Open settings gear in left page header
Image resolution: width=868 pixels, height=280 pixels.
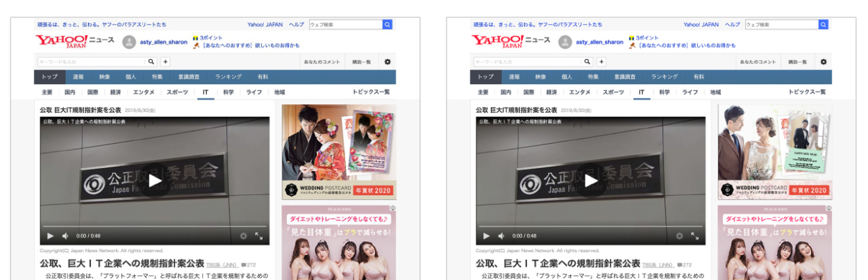click(387, 62)
